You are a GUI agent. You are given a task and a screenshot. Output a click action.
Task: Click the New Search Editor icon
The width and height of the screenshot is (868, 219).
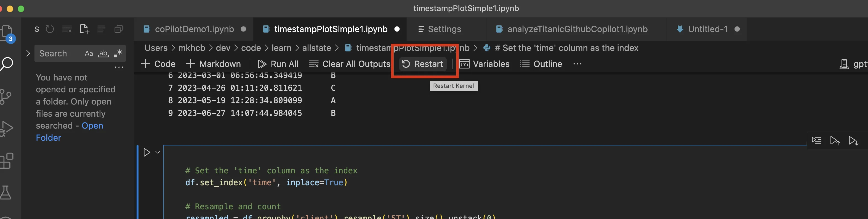[x=84, y=29]
